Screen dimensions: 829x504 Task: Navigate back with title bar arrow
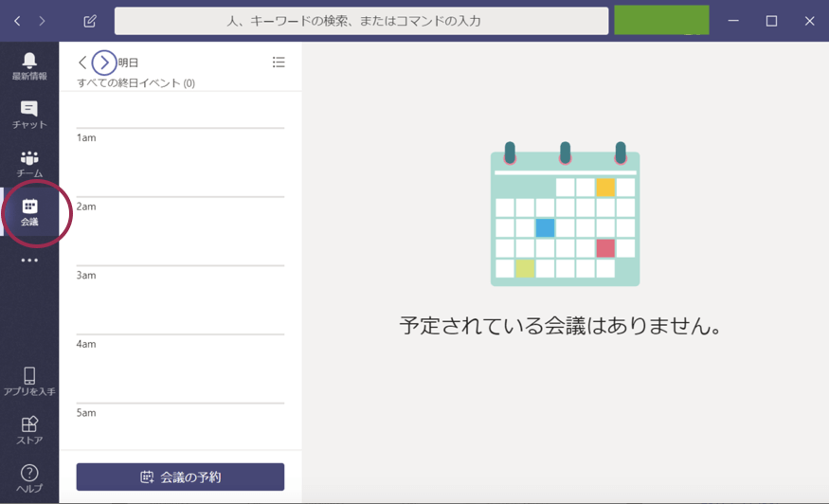[17, 21]
